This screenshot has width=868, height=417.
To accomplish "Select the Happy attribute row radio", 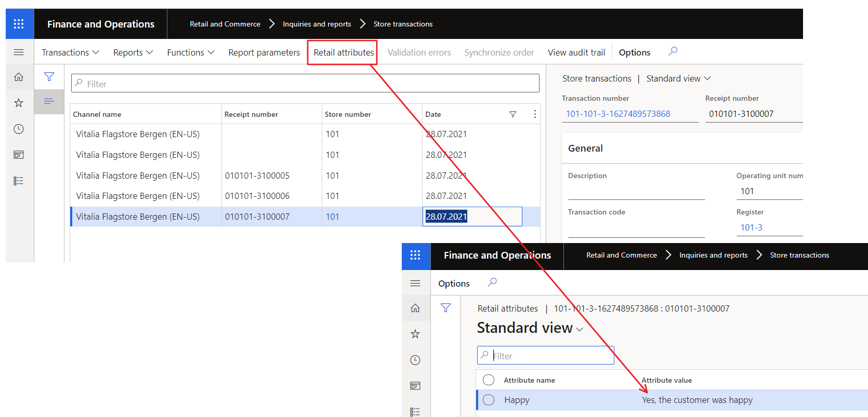I will click(x=489, y=400).
